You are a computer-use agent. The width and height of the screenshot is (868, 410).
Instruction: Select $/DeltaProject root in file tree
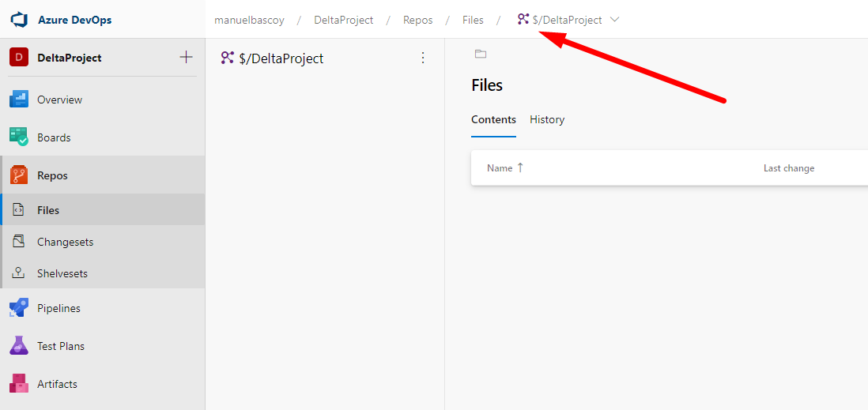(x=281, y=58)
